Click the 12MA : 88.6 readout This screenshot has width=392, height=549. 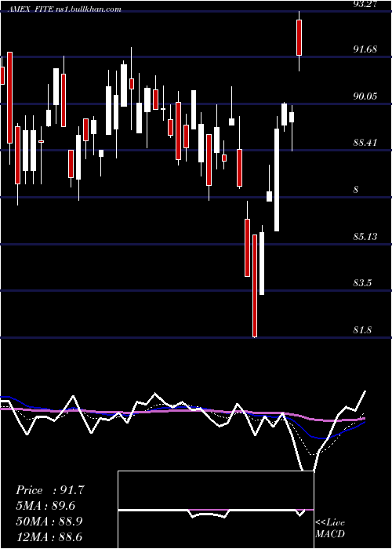(x=49, y=536)
